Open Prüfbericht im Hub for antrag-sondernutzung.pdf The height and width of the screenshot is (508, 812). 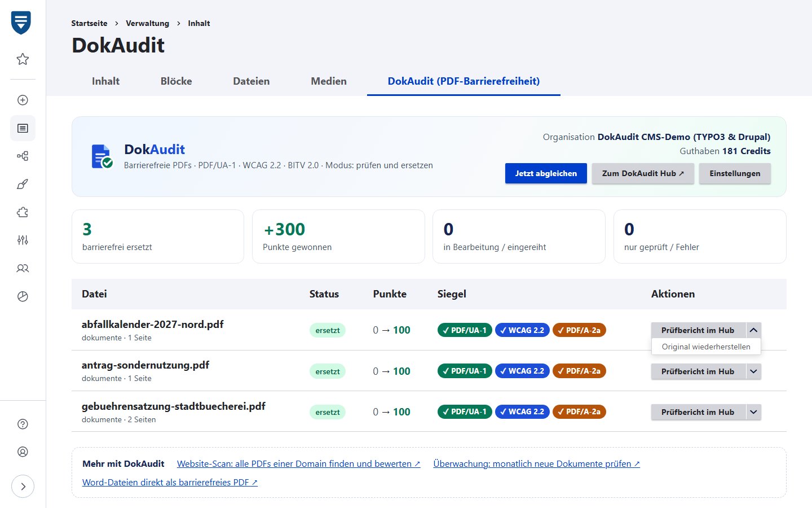(698, 371)
